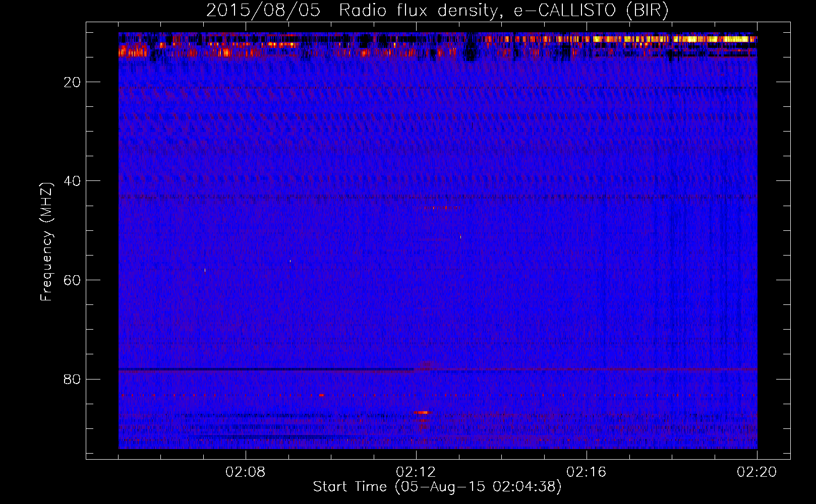Click the bright red burst below 80 MHz near 02:12
The width and height of the screenshot is (816, 504).
pos(422,412)
